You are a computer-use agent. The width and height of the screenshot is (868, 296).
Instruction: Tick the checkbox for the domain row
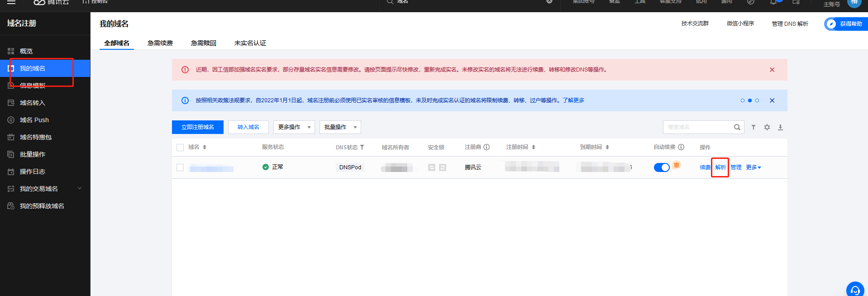click(180, 167)
